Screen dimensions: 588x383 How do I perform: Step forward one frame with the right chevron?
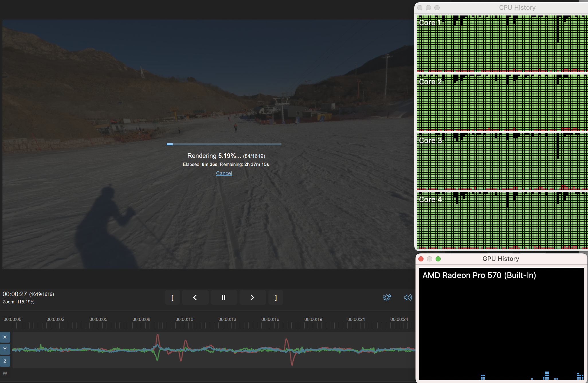(252, 298)
